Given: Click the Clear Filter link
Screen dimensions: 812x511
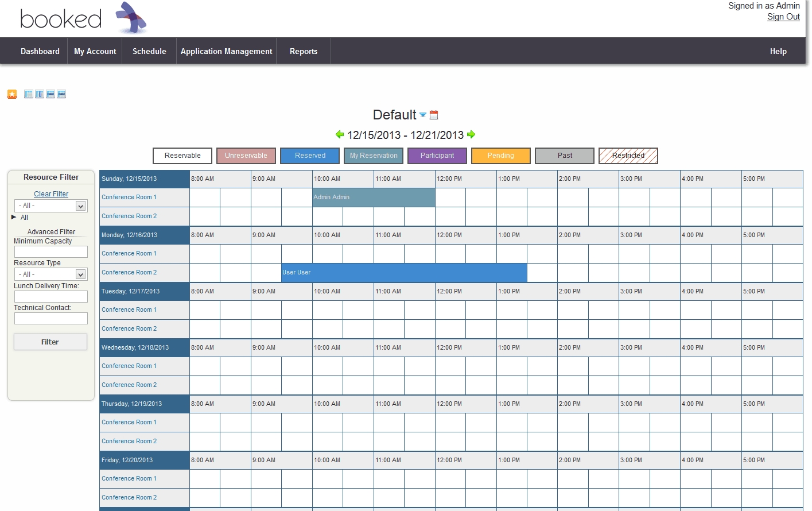Looking at the screenshot, I should (51, 194).
